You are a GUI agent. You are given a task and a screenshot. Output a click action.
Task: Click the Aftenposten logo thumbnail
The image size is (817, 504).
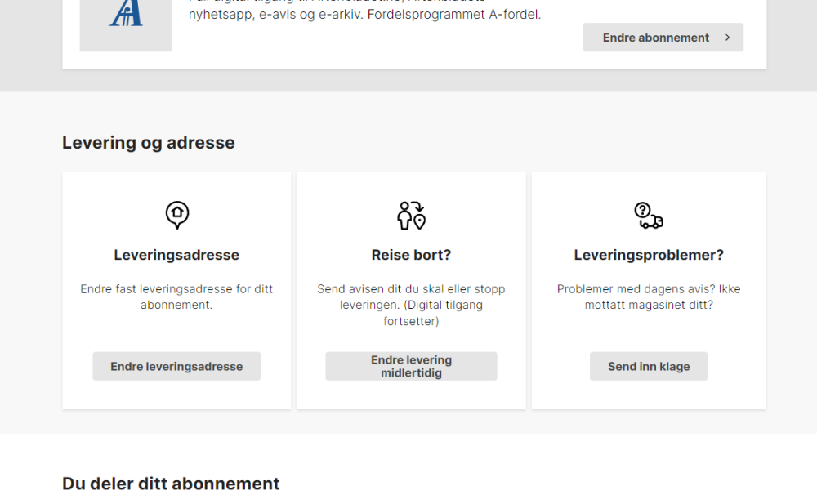125,20
